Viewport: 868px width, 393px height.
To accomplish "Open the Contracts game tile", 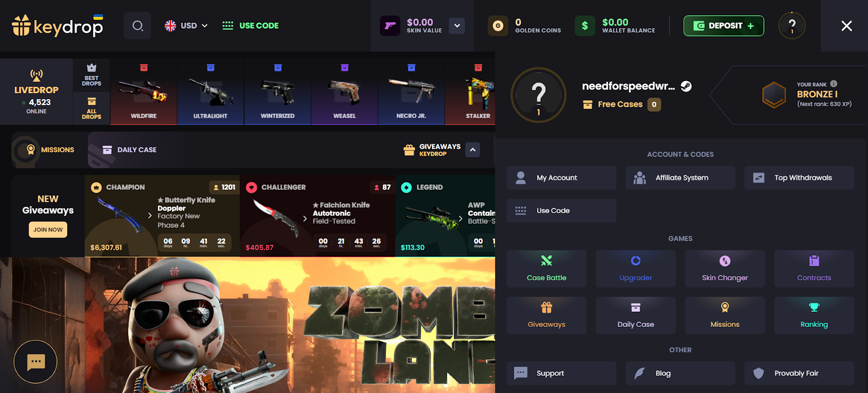I will tap(814, 268).
